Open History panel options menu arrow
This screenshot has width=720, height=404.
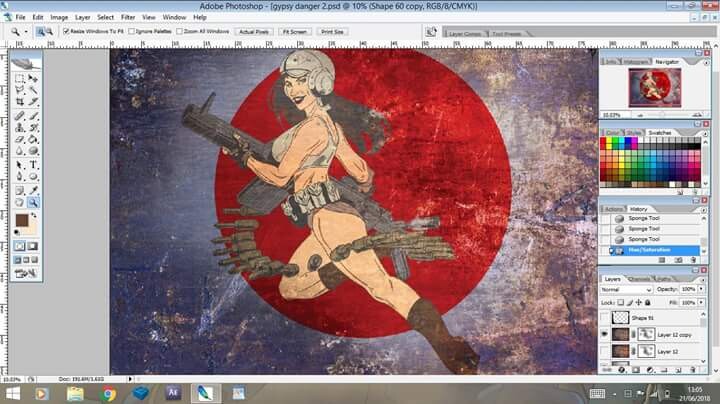click(x=703, y=209)
